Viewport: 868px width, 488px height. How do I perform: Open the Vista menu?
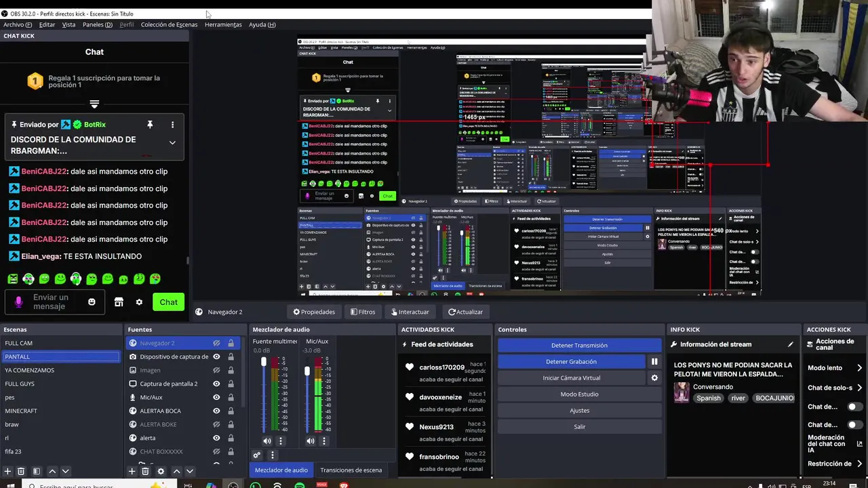click(68, 24)
